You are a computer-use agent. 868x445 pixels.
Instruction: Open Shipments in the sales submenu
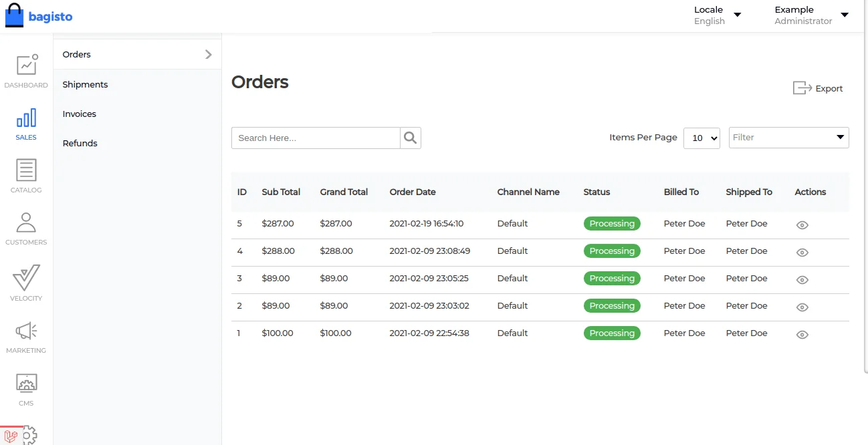pos(85,84)
